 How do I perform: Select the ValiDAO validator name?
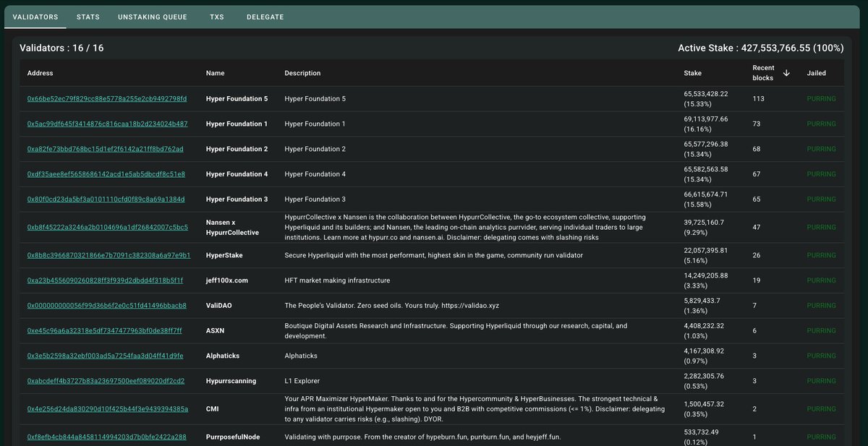(x=219, y=306)
